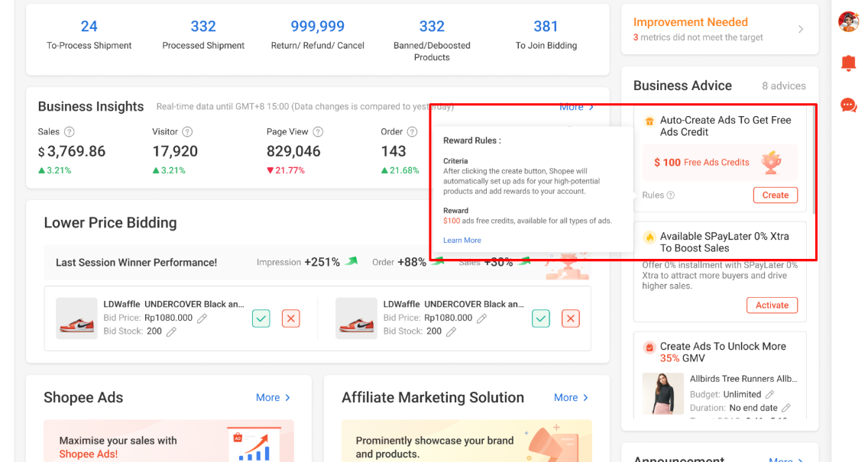Viewport: 868px width, 462px height.
Task: Click Last Session Winner Performance heading
Action: tap(136, 263)
